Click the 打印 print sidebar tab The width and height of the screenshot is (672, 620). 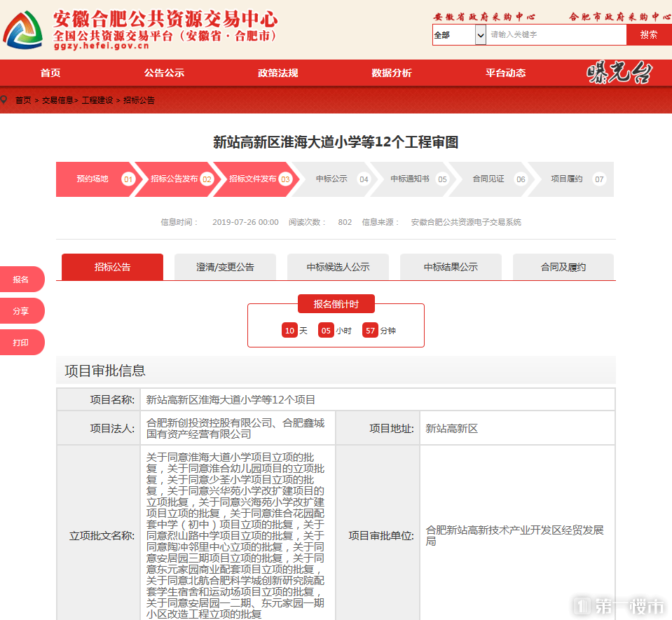click(20, 342)
